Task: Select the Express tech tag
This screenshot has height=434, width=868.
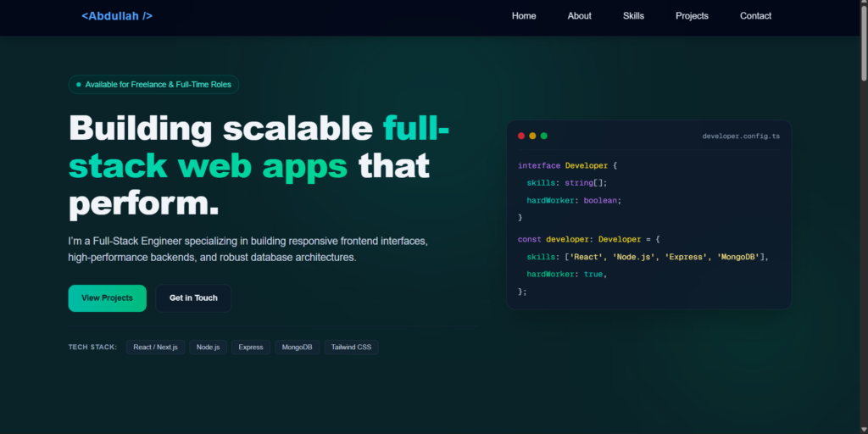Action: 251,347
